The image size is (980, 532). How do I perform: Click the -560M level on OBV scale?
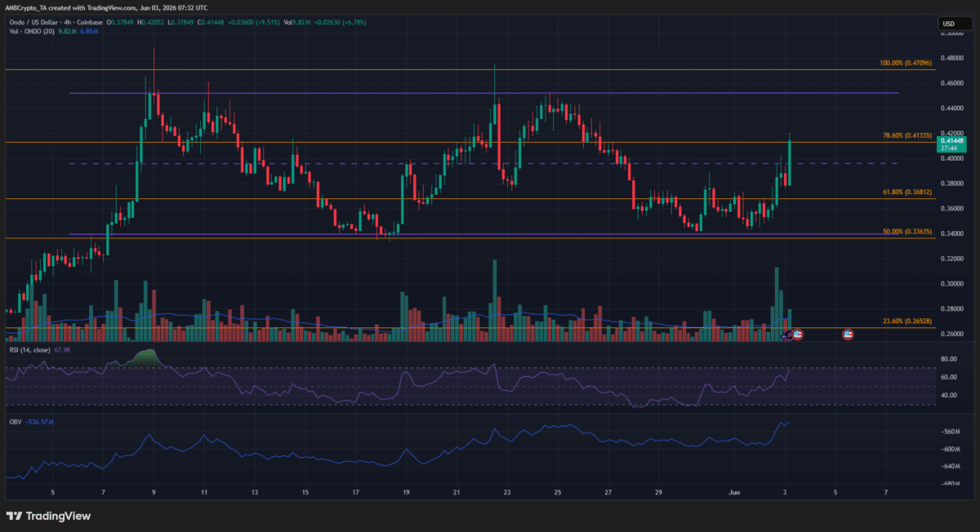tap(950, 431)
